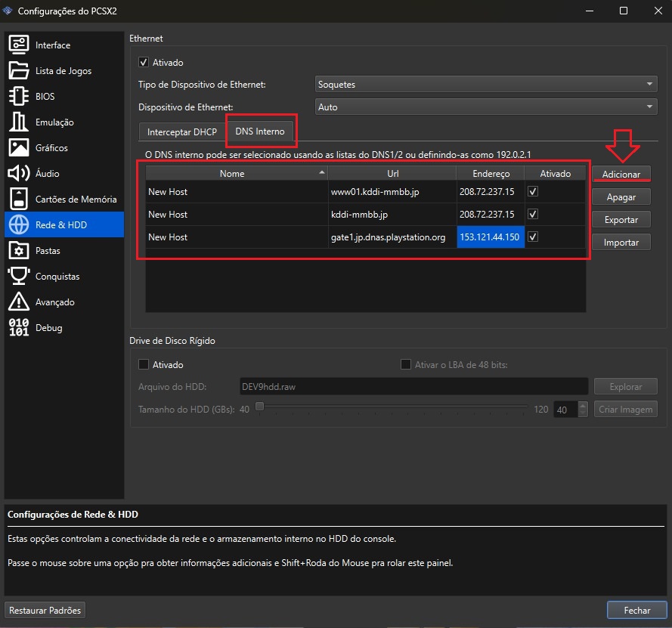Enable the hard disk drive Ativado checkbox

(144, 365)
